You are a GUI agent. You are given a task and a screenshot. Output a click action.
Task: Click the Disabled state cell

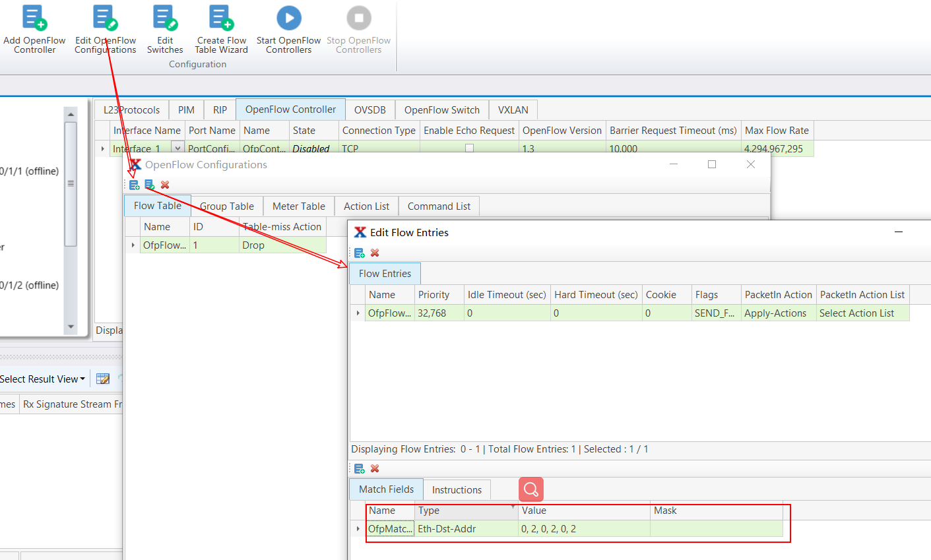coord(314,148)
